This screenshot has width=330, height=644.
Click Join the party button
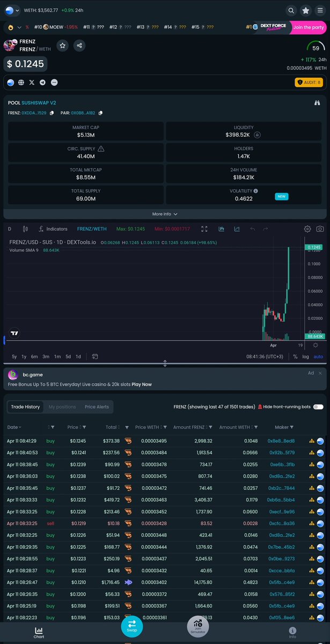pos(309,27)
